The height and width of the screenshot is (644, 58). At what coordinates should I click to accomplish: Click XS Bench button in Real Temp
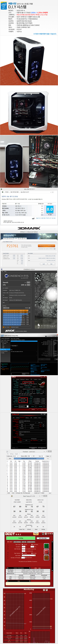point(29,529)
